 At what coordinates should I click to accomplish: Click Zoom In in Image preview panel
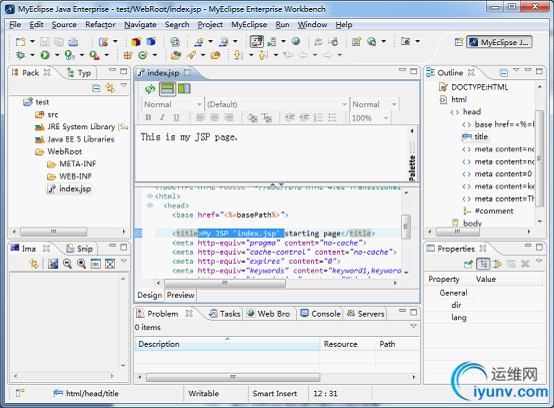tap(82, 264)
